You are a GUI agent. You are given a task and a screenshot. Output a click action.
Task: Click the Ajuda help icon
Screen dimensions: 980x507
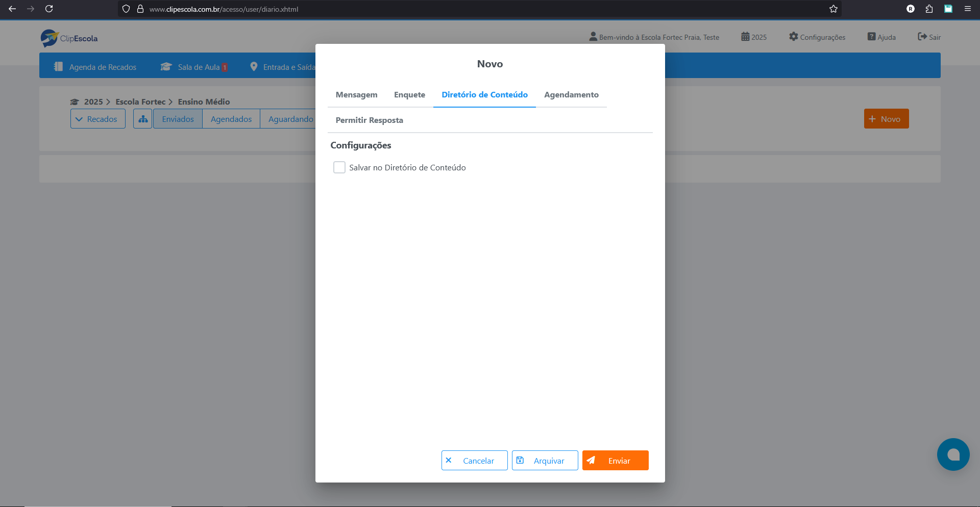point(871,37)
